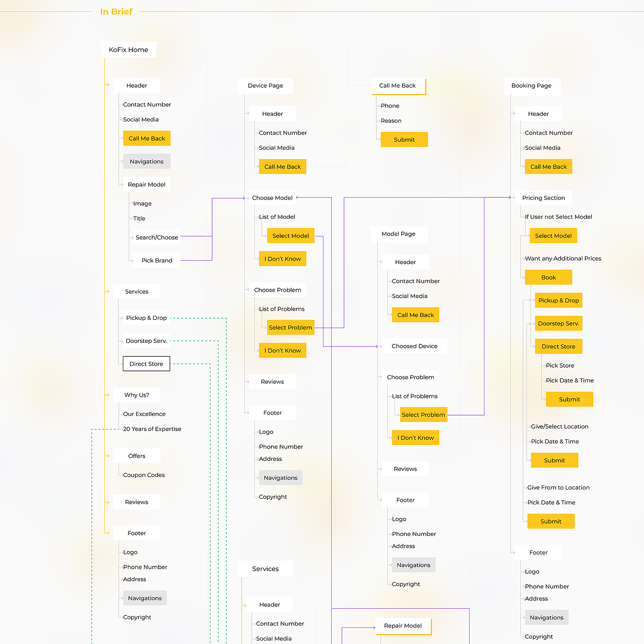Click the yellow Direct Store button under Book
Viewport: 644px width, 644px height.
pos(558,347)
